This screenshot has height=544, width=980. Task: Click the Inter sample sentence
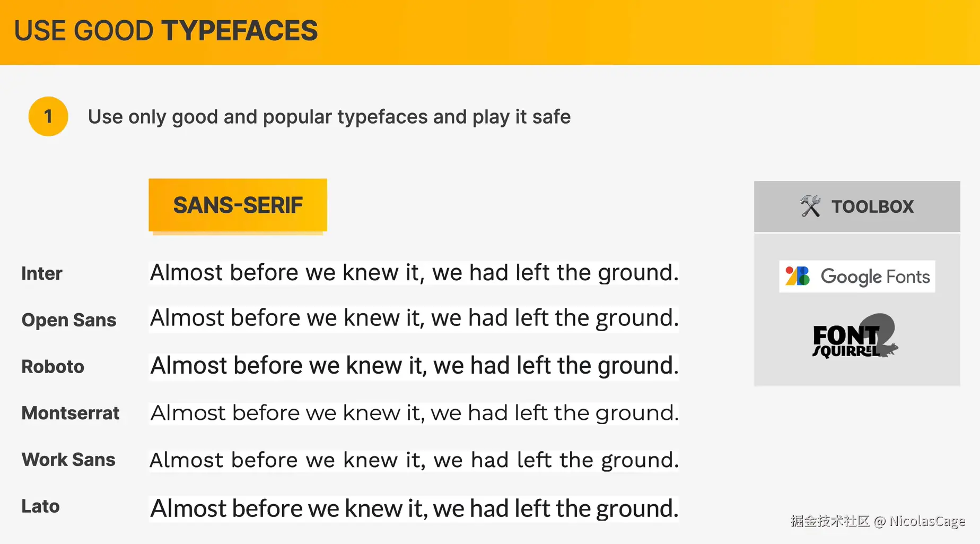pyautogui.click(x=414, y=273)
